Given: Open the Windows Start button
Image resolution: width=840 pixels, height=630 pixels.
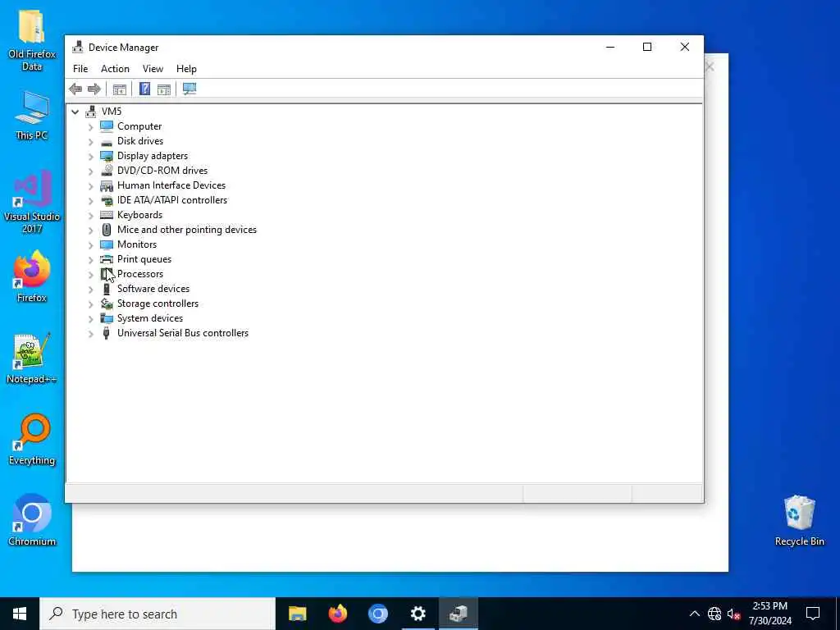Looking at the screenshot, I should coord(20,614).
